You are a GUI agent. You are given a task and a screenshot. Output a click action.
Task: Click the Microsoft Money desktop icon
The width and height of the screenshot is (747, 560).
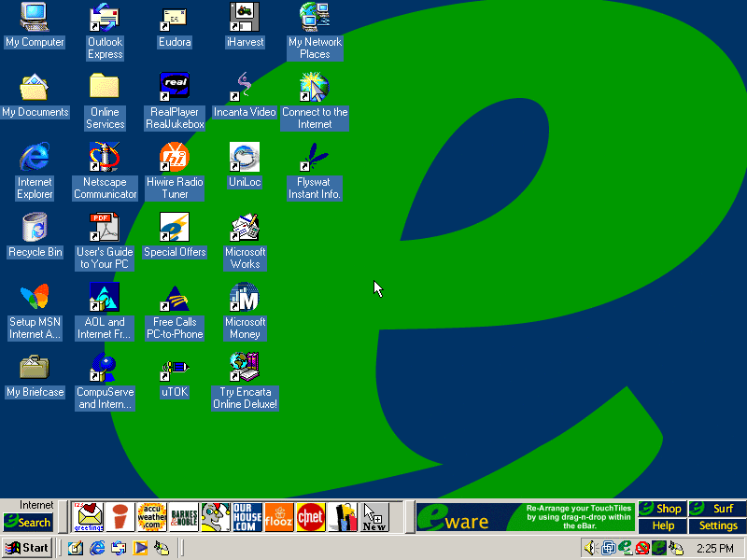[245, 298]
